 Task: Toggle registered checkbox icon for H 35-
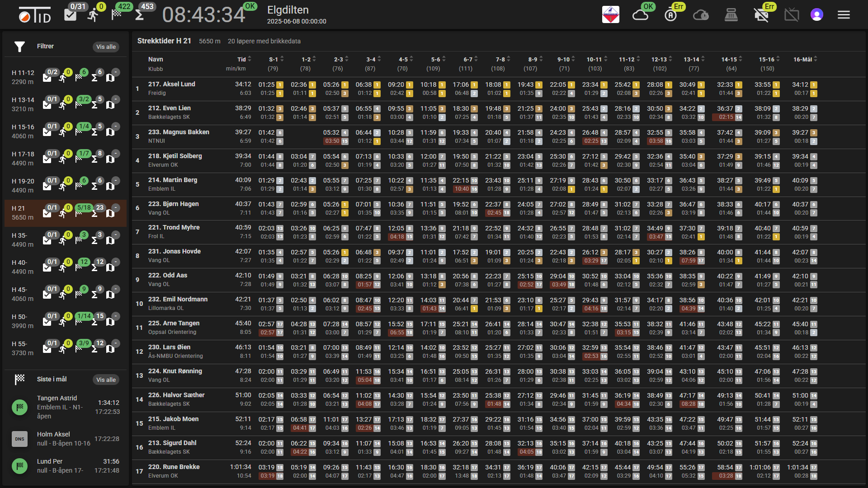tap(47, 240)
